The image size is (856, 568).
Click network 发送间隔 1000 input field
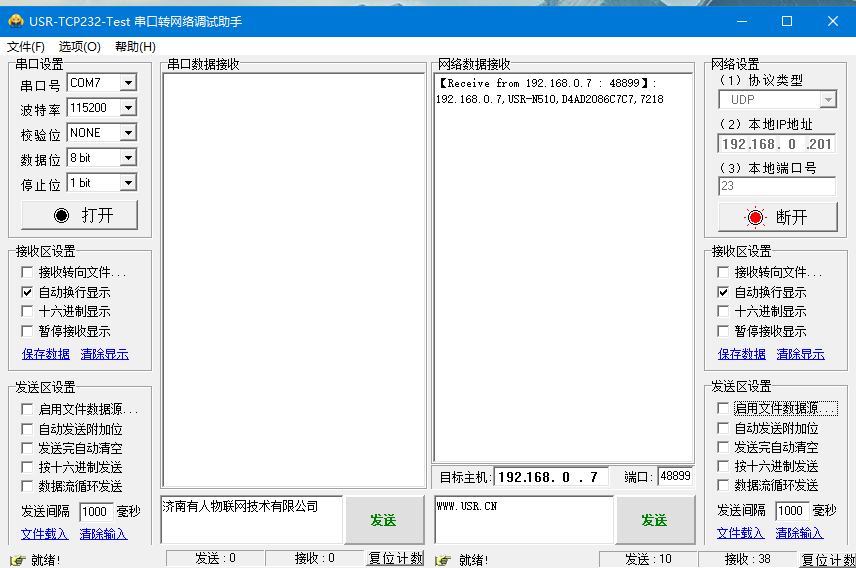coord(793,511)
